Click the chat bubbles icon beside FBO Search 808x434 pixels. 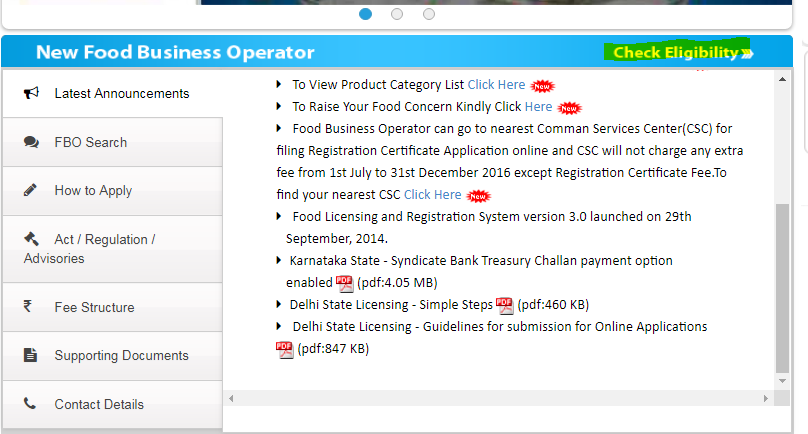(x=31, y=143)
